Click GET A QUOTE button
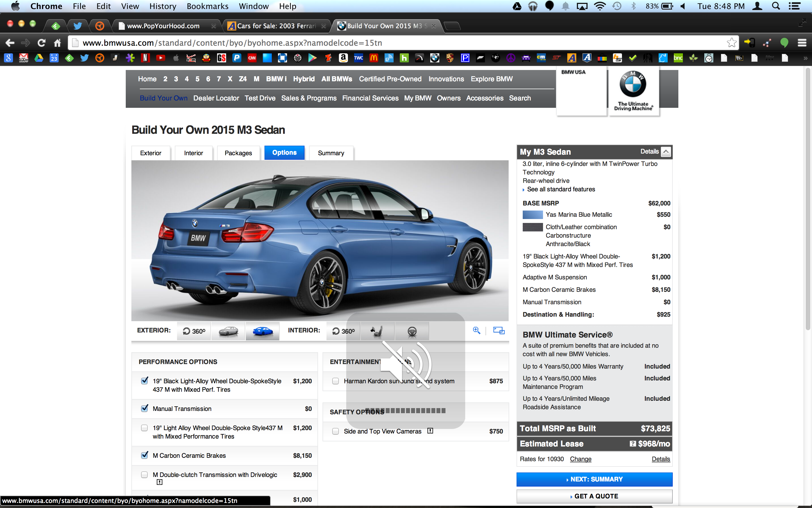Image resolution: width=812 pixels, height=508 pixels. tap(594, 496)
